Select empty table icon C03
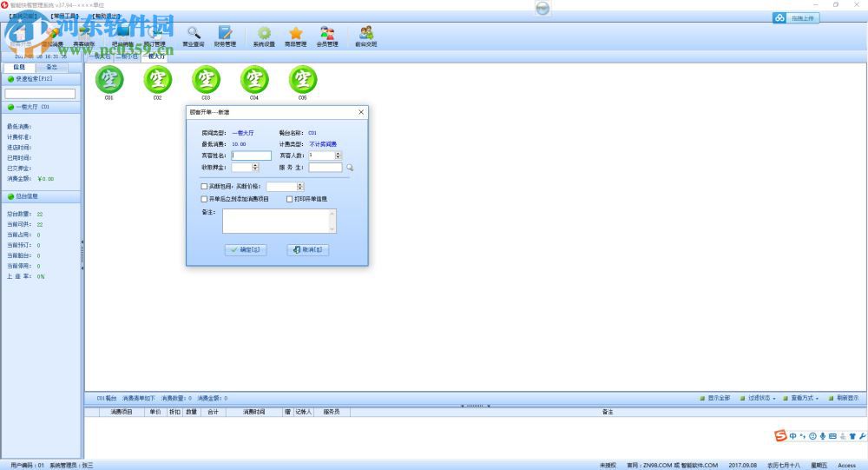 [206, 79]
